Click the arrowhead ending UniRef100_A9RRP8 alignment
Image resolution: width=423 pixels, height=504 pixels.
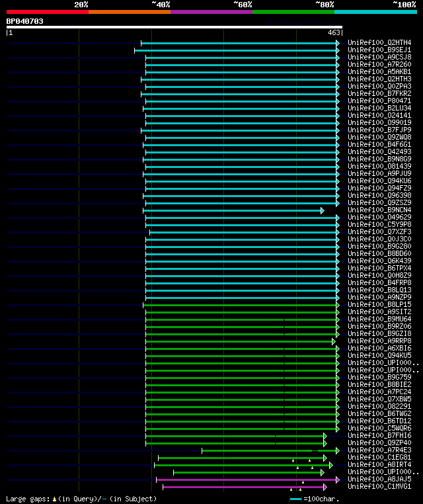(x=334, y=341)
